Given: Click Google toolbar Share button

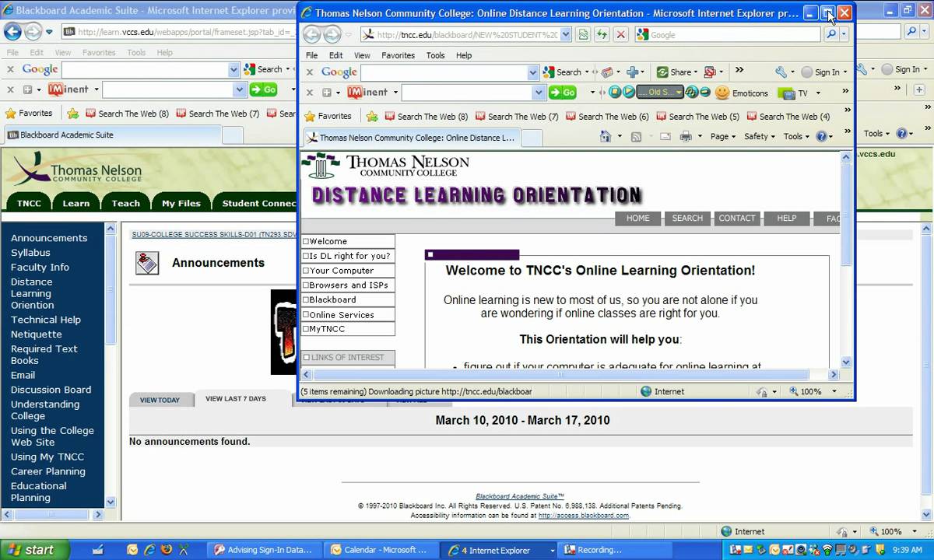Looking at the screenshot, I should (x=674, y=72).
